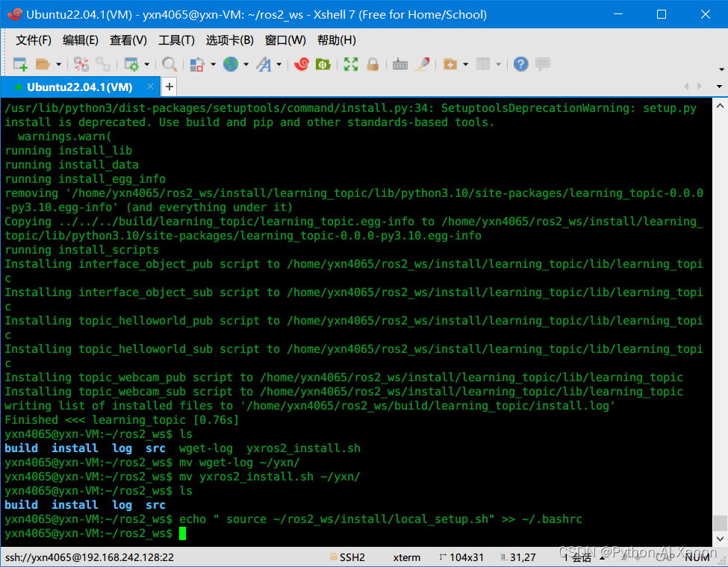Add a new tab with plus button
The width and height of the screenshot is (728, 567).
pyautogui.click(x=169, y=87)
